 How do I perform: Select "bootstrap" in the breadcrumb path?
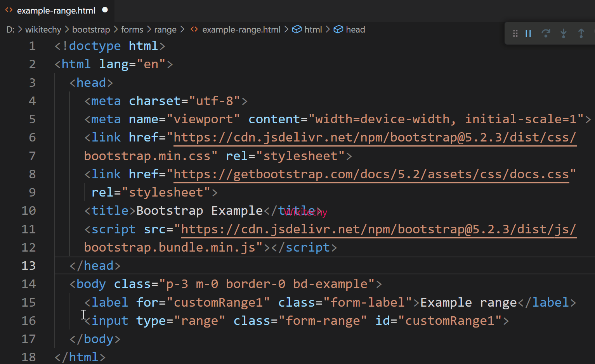pyautogui.click(x=91, y=29)
